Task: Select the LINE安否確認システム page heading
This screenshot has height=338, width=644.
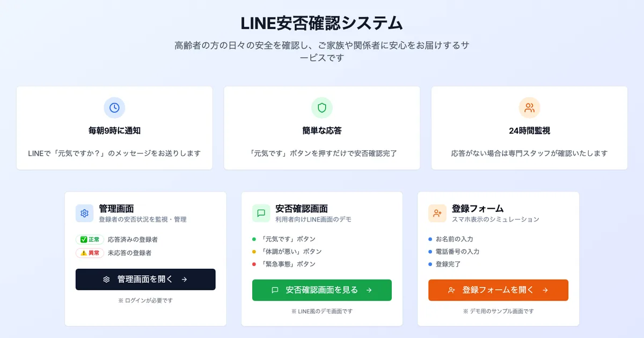Action: (x=322, y=24)
